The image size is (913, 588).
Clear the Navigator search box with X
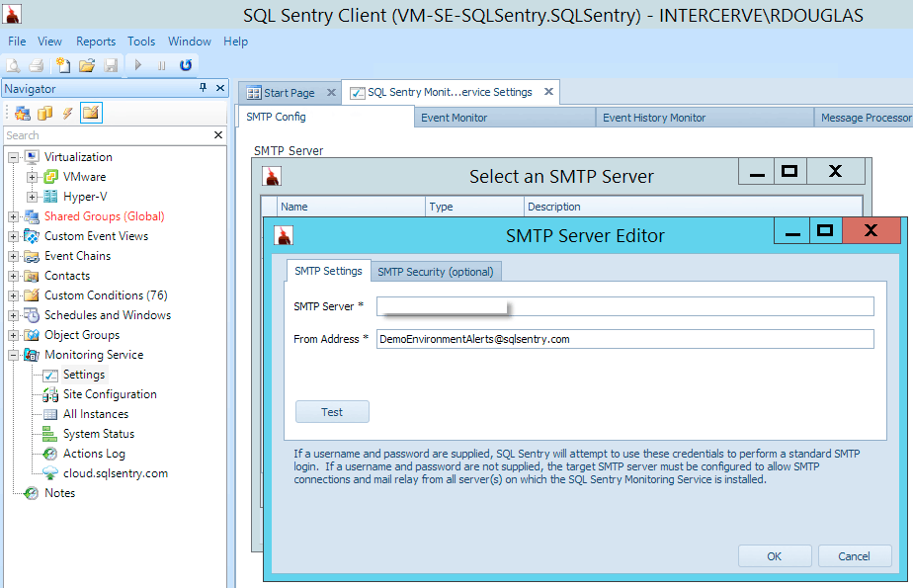click(x=218, y=135)
